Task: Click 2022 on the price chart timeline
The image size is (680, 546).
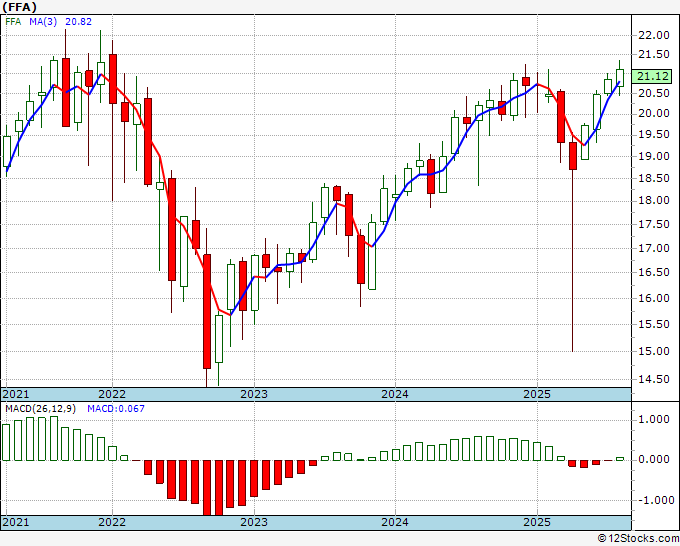Action: click(x=112, y=394)
